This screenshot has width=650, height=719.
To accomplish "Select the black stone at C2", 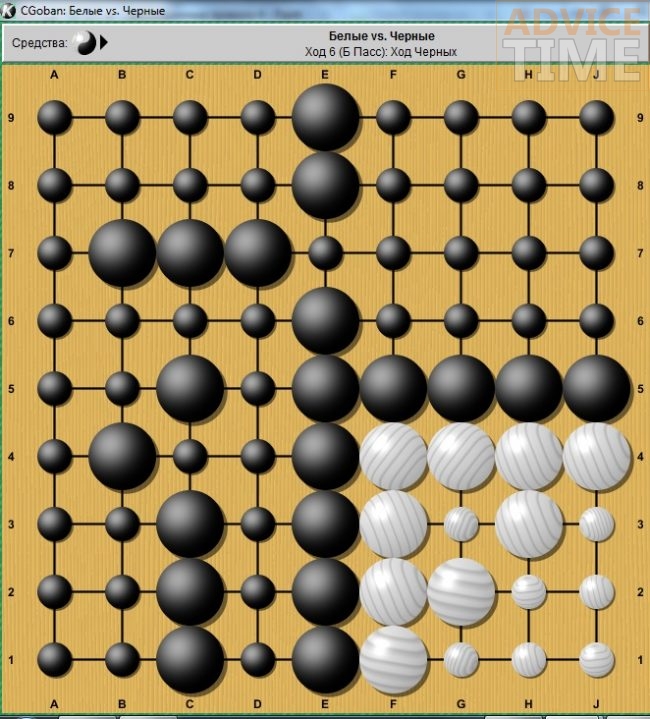I will tap(190, 592).
